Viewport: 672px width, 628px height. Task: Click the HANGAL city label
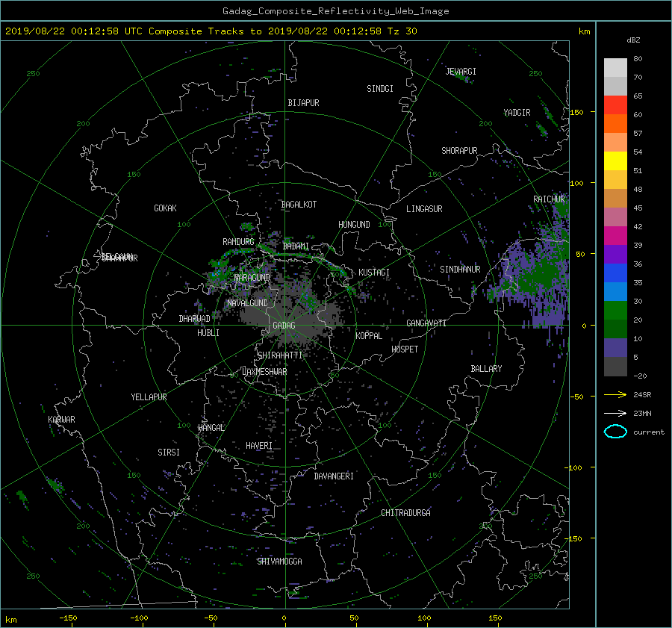click(211, 428)
